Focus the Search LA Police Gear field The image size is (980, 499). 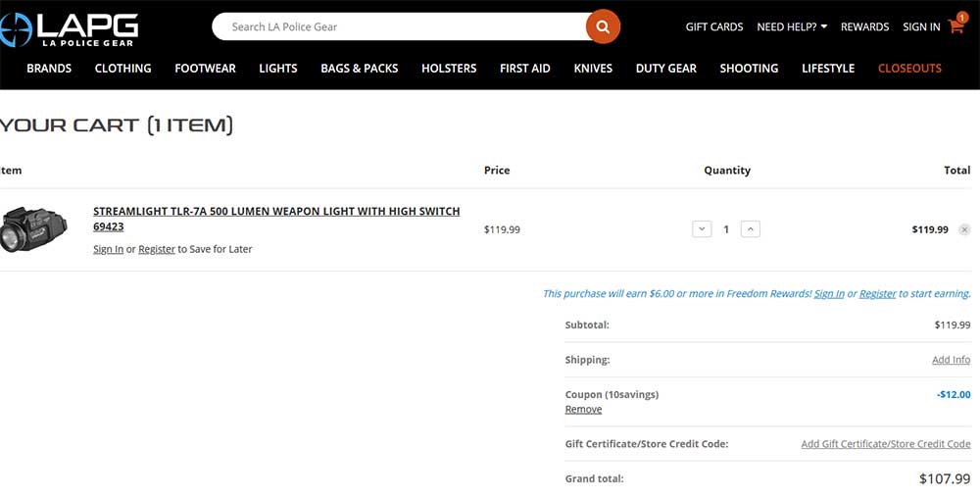(400, 26)
